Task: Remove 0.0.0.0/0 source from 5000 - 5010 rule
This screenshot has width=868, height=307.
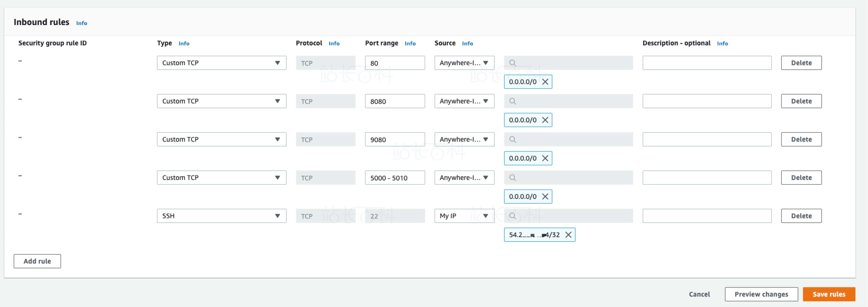Action: [545, 196]
